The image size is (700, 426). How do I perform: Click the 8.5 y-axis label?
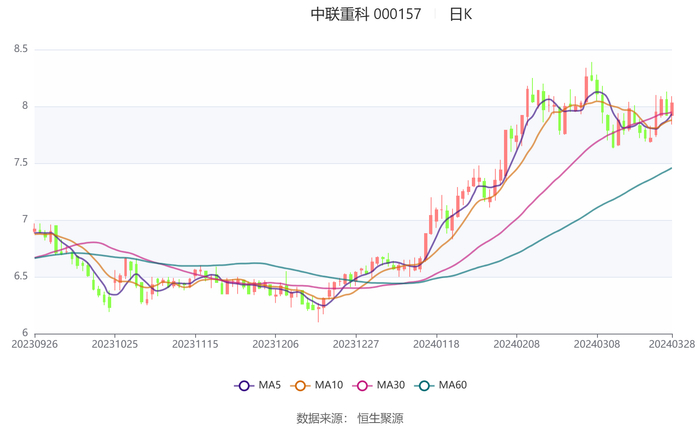pyautogui.click(x=21, y=49)
